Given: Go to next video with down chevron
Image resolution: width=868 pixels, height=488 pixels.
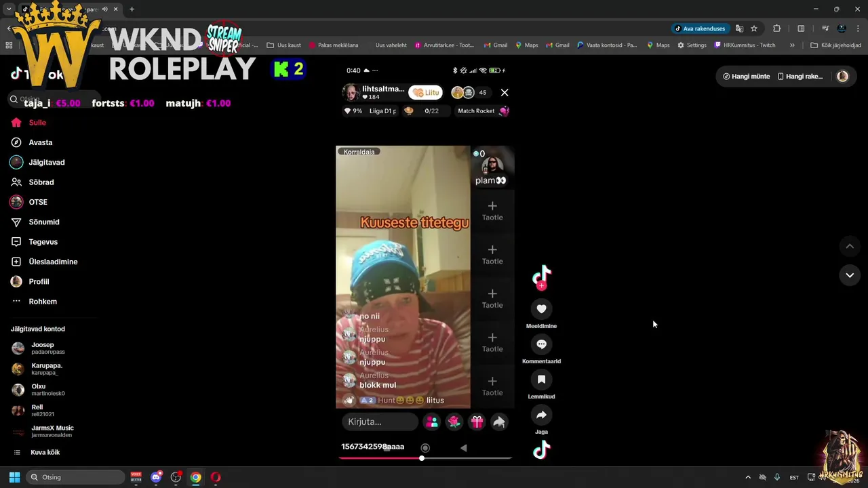Looking at the screenshot, I should 850,275.
